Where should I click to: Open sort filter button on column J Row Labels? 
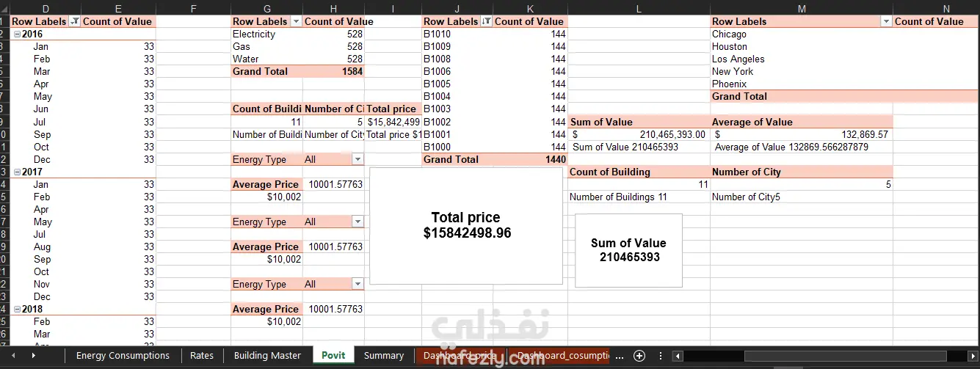pyautogui.click(x=486, y=21)
